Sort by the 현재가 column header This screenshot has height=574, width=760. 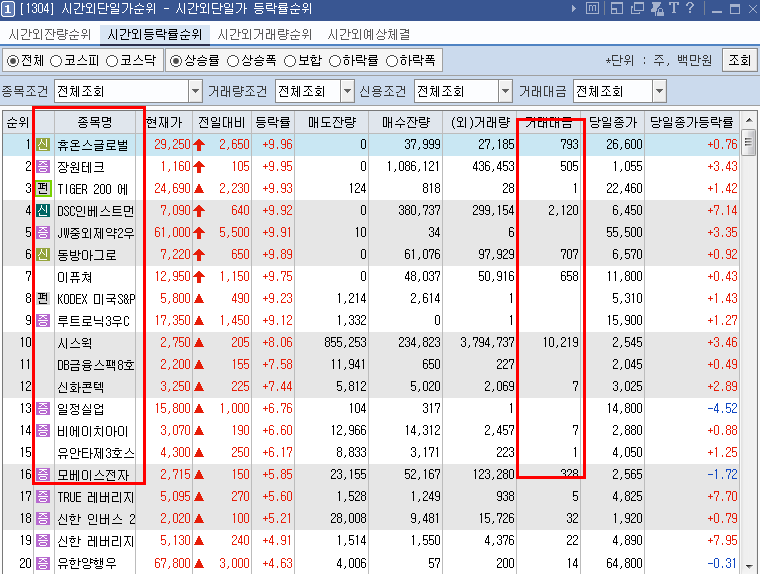coord(164,122)
